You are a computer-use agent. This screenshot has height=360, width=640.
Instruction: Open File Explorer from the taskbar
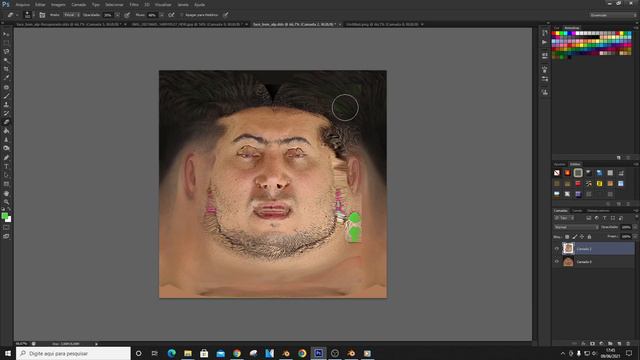pos(188,353)
